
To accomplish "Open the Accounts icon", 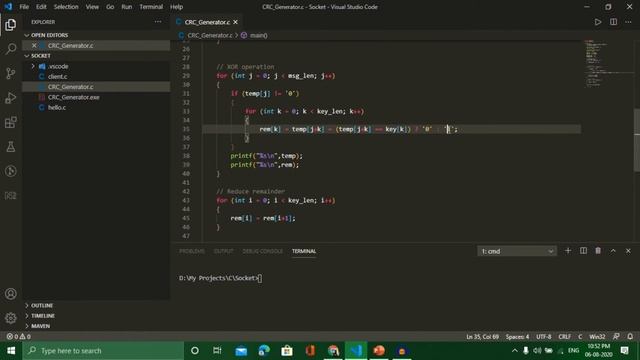I will tap(11, 294).
